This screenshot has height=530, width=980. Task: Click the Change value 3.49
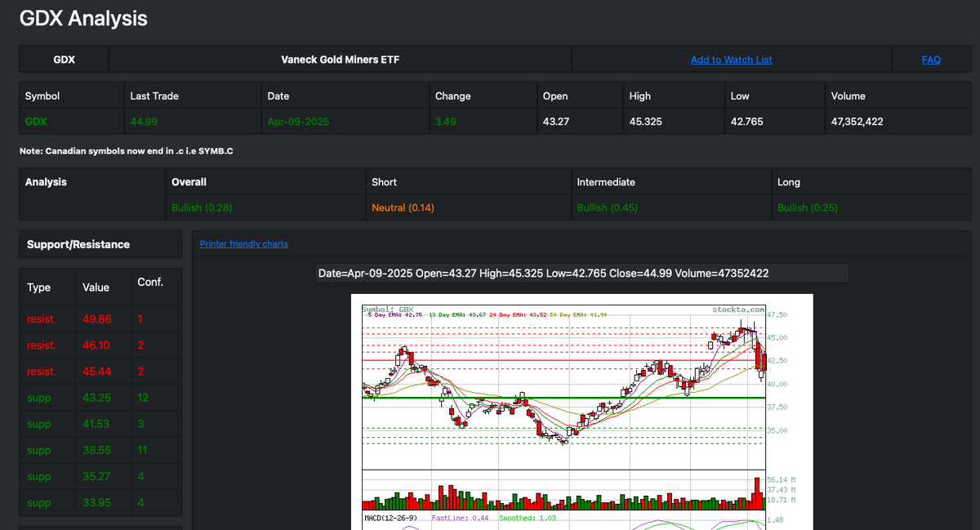(x=446, y=122)
